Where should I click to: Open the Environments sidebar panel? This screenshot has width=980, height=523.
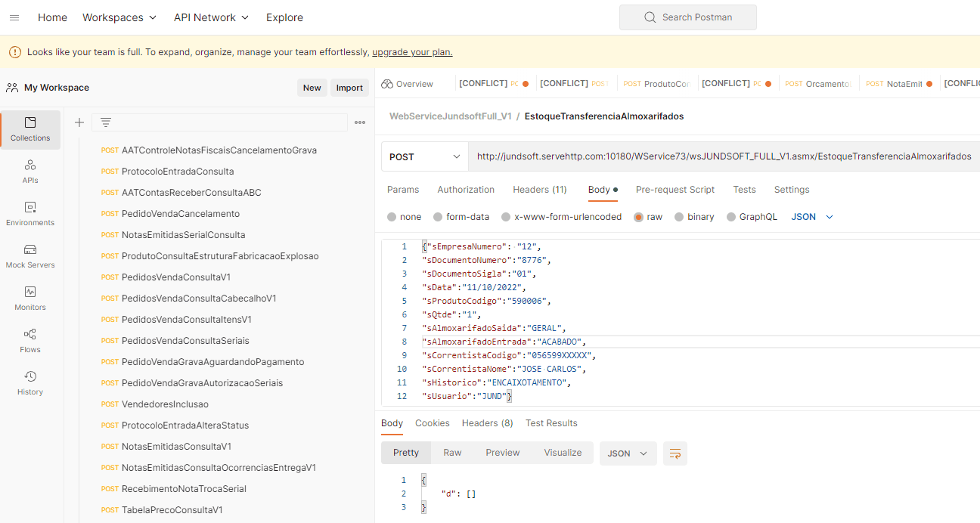tap(30, 214)
